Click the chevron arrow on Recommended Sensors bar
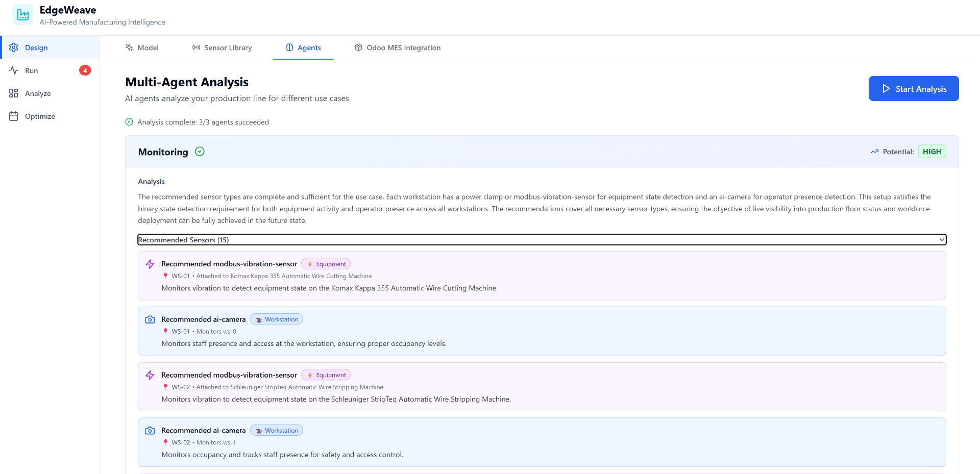The height and width of the screenshot is (474, 980). coord(942,240)
